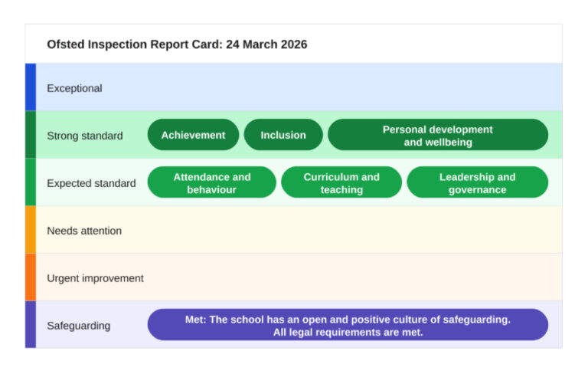The width and height of the screenshot is (588, 374).
Task: Open Personal development and wellbeing pill
Action: [x=438, y=135]
